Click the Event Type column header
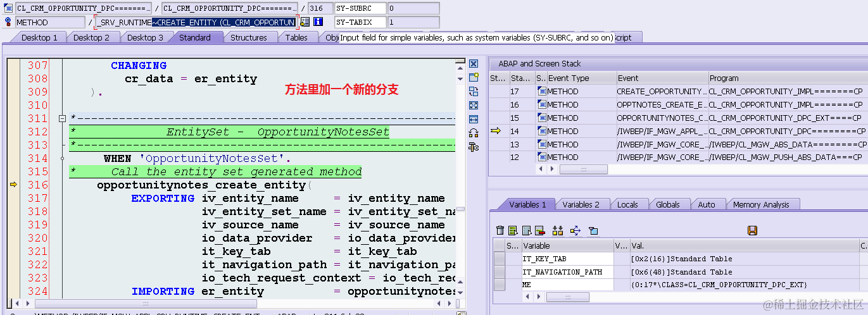 (x=581, y=78)
